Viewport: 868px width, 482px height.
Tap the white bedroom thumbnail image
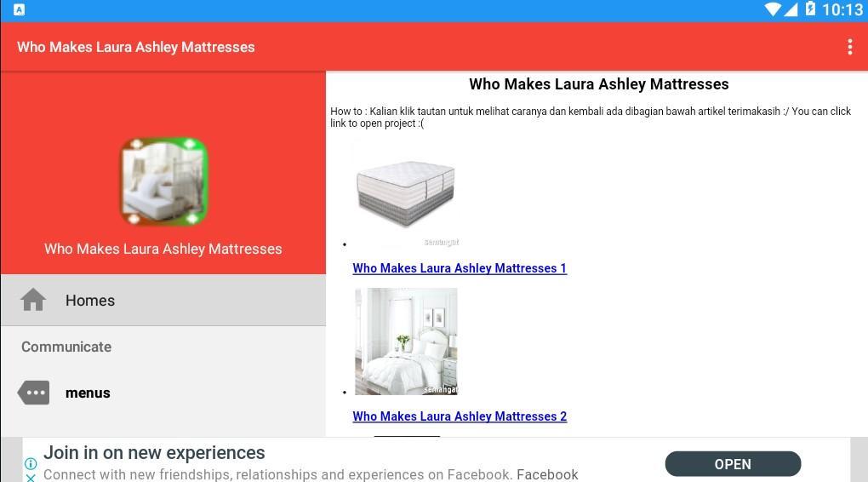click(406, 341)
